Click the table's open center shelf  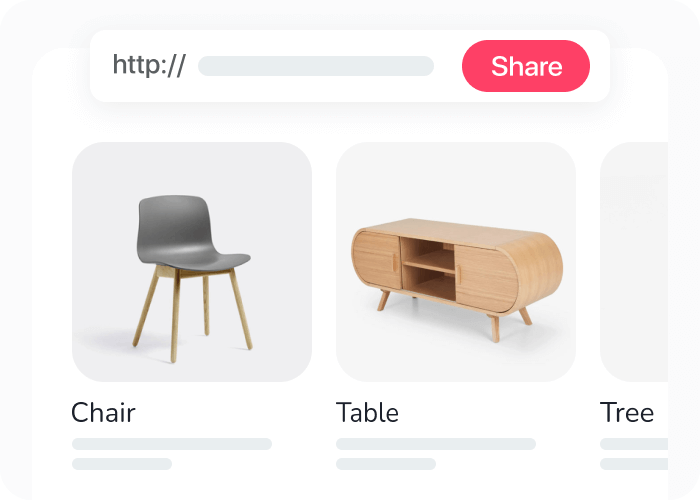tap(428, 269)
